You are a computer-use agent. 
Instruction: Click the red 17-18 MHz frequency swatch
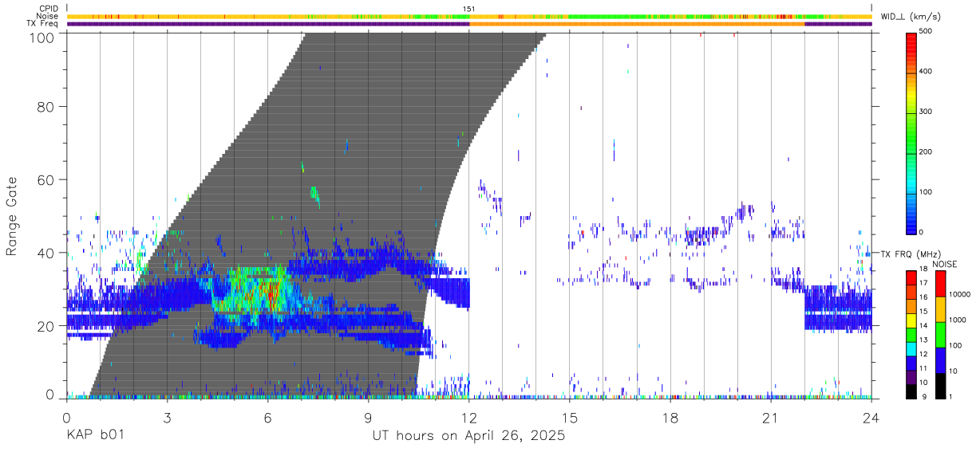pyautogui.click(x=911, y=278)
